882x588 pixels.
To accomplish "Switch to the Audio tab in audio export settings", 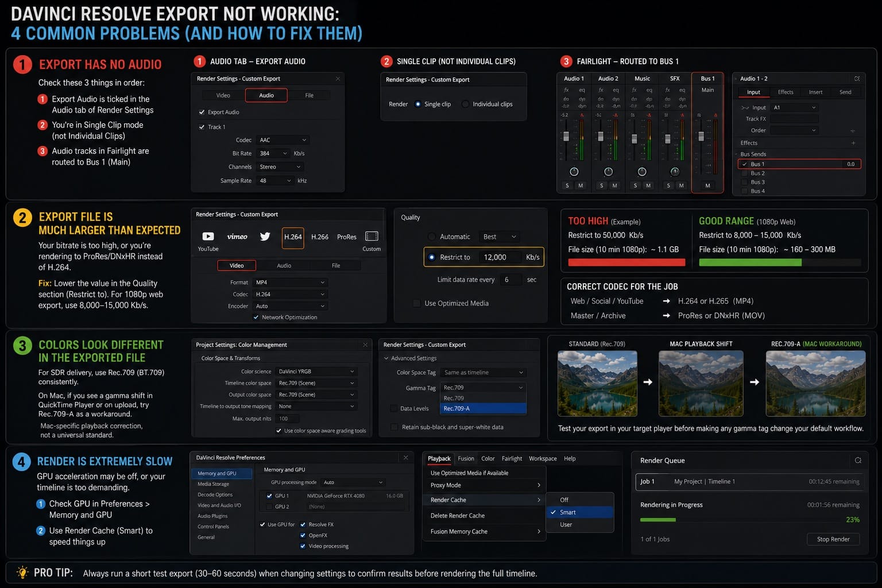I will pyautogui.click(x=266, y=95).
